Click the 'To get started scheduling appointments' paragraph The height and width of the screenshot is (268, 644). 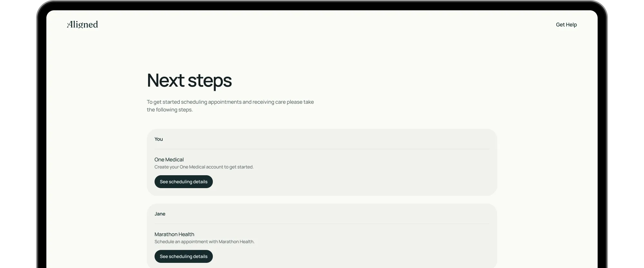tap(230, 106)
